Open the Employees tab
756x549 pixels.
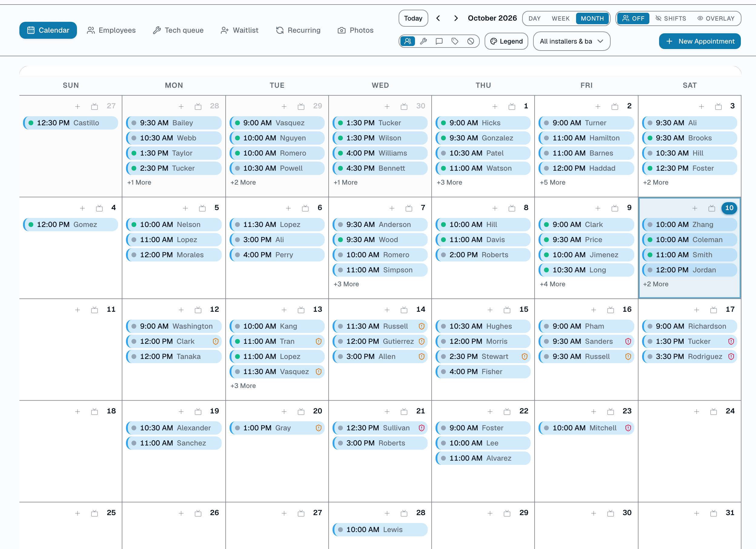pyautogui.click(x=111, y=30)
